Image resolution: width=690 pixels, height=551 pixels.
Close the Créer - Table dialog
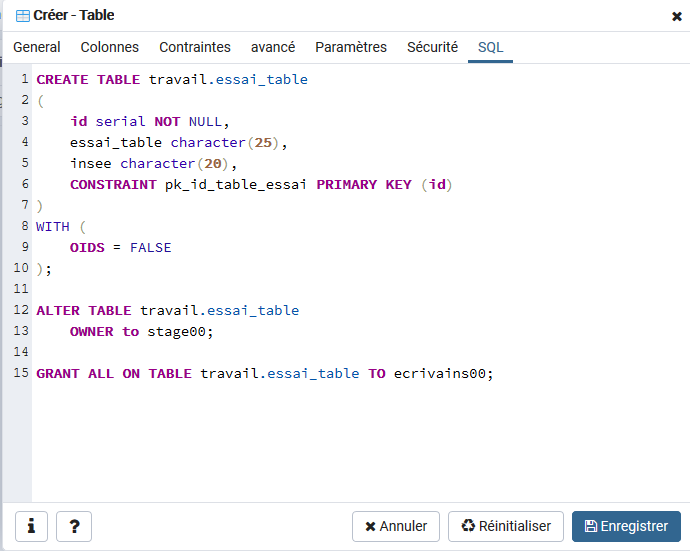click(x=677, y=16)
